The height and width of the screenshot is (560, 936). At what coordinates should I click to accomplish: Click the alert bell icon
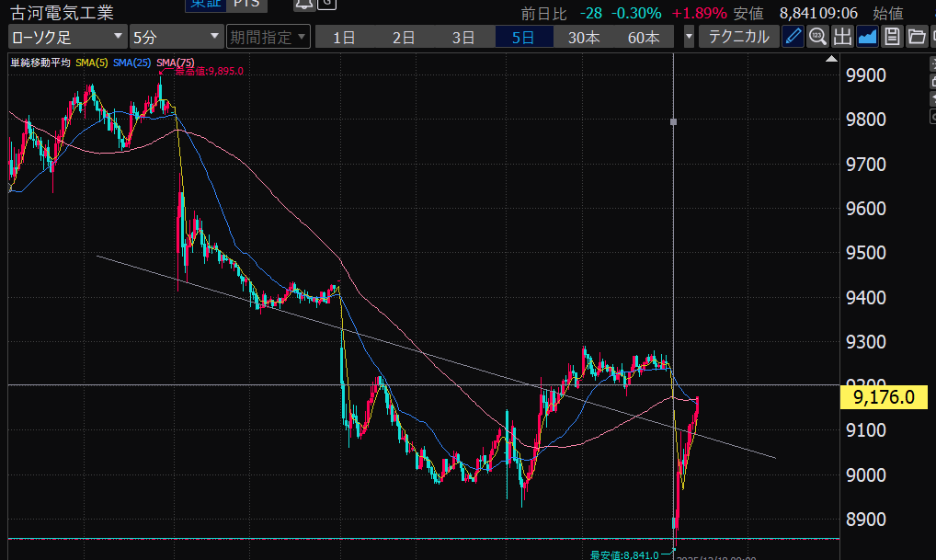pyautogui.click(x=302, y=5)
